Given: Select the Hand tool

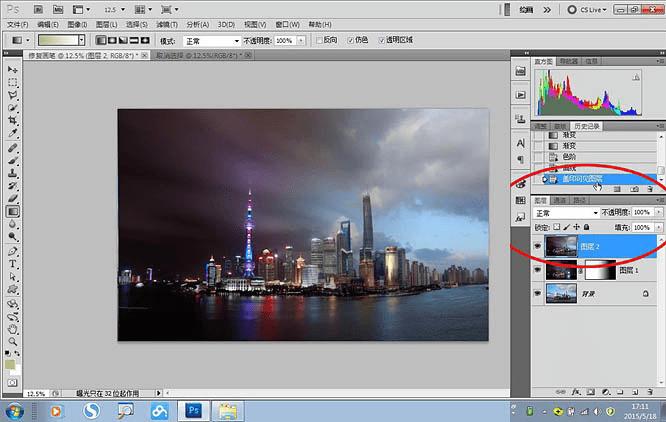Looking at the screenshot, I should (x=13, y=329).
